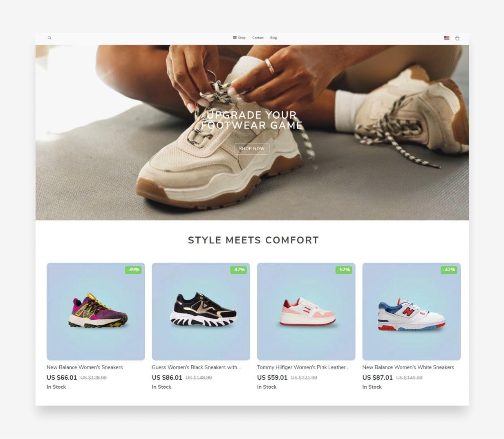
Task: Open New Balance purple sneaker image
Action: pos(96,311)
